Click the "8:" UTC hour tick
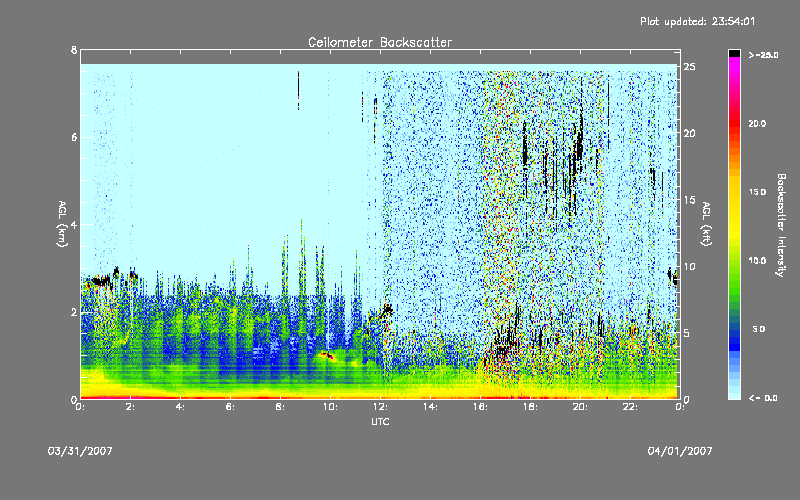800x500 pixels. click(x=280, y=407)
